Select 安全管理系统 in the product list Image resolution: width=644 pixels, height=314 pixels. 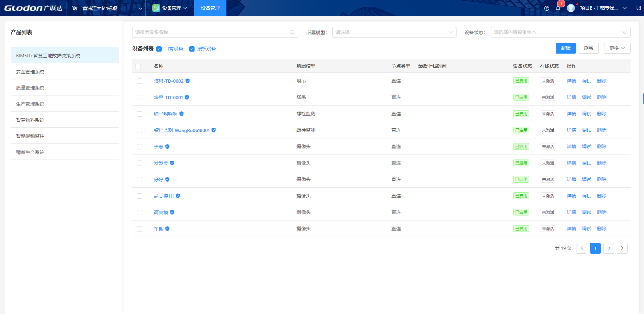(x=30, y=72)
